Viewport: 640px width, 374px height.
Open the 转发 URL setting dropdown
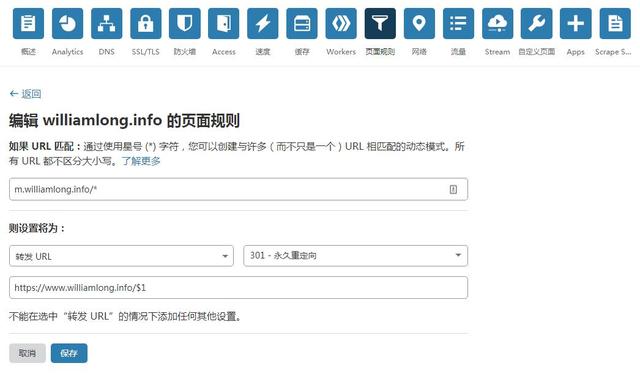(x=121, y=256)
